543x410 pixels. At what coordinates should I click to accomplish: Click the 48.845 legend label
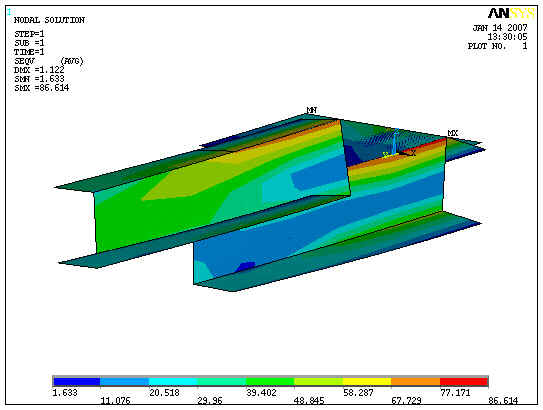pos(309,401)
